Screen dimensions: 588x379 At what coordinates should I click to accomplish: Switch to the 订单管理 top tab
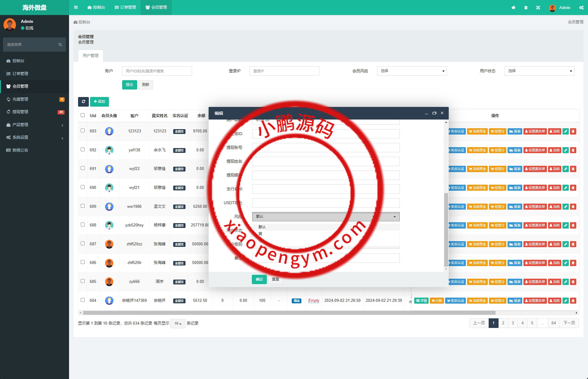pyautogui.click(x=125, y=8)
